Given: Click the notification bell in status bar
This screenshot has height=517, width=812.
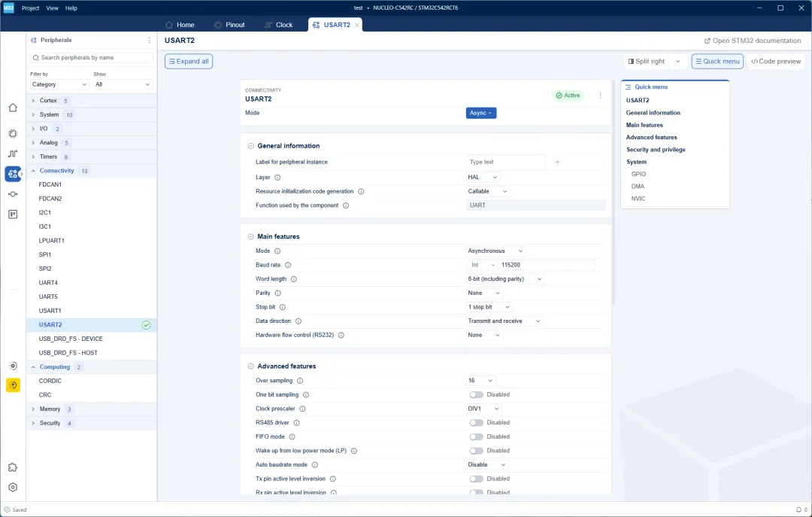Looking at the screenshot, I should (798, 509).
